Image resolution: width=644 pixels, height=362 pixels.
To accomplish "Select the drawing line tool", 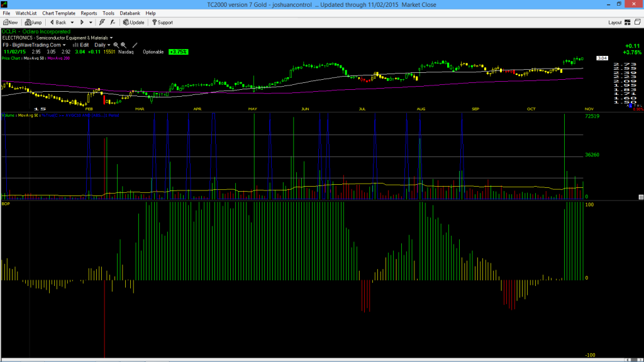I will click(x=135, y=45).
